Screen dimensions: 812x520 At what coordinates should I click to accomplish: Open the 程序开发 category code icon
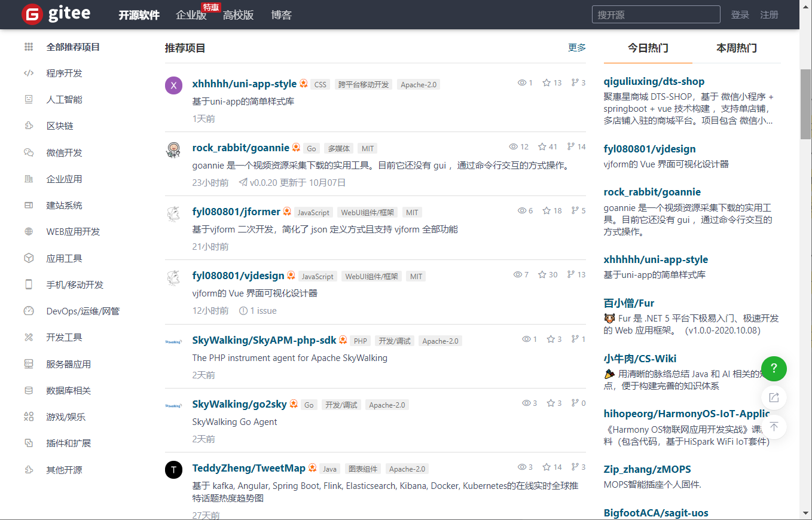point(29,74)
